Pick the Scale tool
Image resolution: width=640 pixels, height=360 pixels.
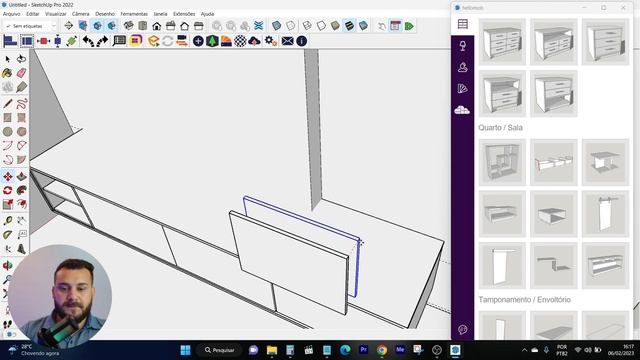[x=7, y=204]
